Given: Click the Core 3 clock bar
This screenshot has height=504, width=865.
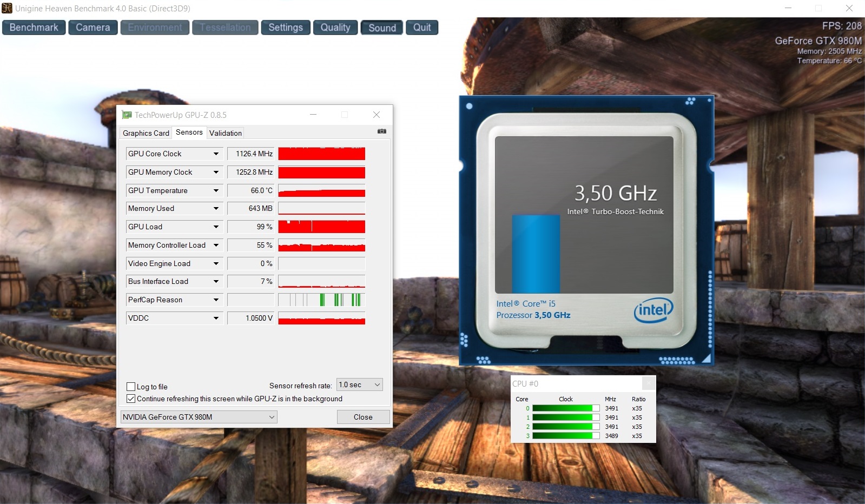Looking at the screenshot, I should [566, 436].
